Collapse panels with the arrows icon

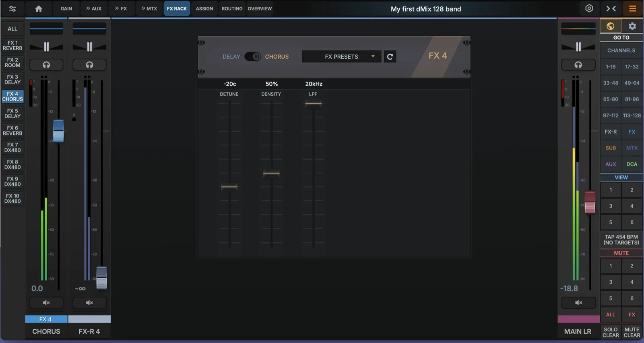[x=611, y=8]
